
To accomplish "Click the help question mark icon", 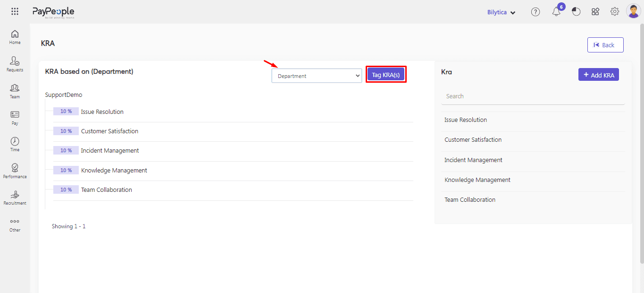I will click(x=535, y=12).
